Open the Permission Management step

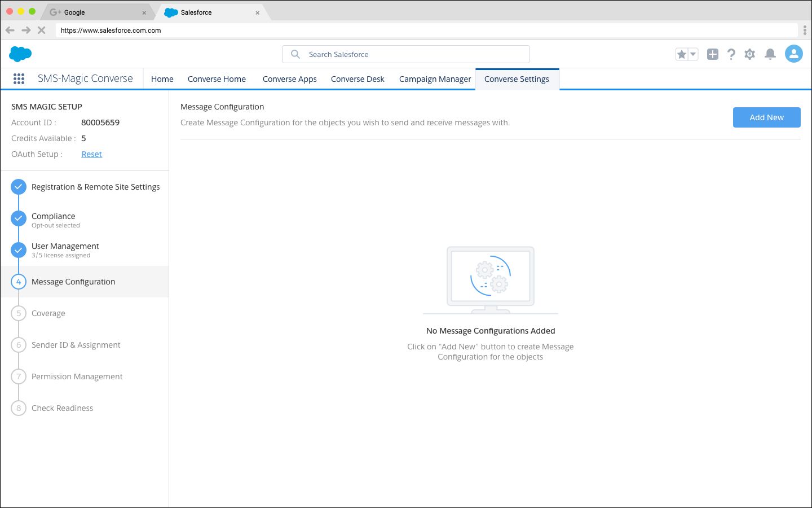click(x=77, y=376)
